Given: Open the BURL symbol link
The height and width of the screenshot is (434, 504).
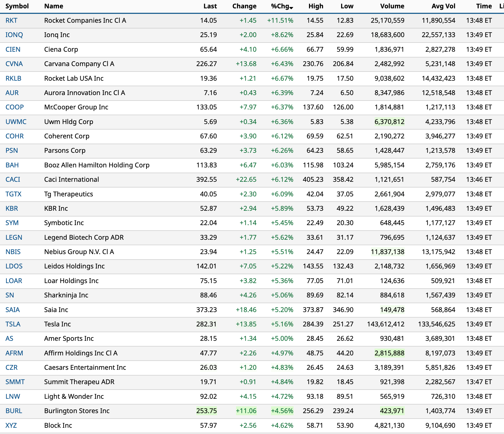Looking at the screenshot, I should pos(14,411).
